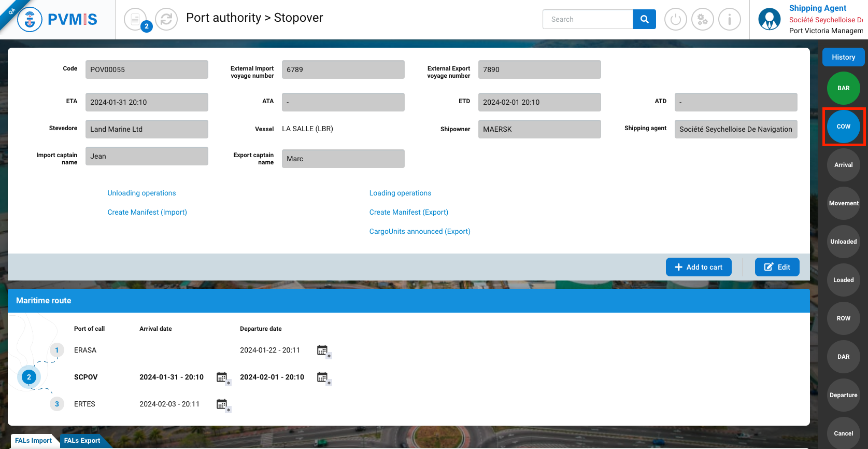Click the information icon in header
Image resolution: width=868 pixels, height=449 pixels.
click(729, 20)
